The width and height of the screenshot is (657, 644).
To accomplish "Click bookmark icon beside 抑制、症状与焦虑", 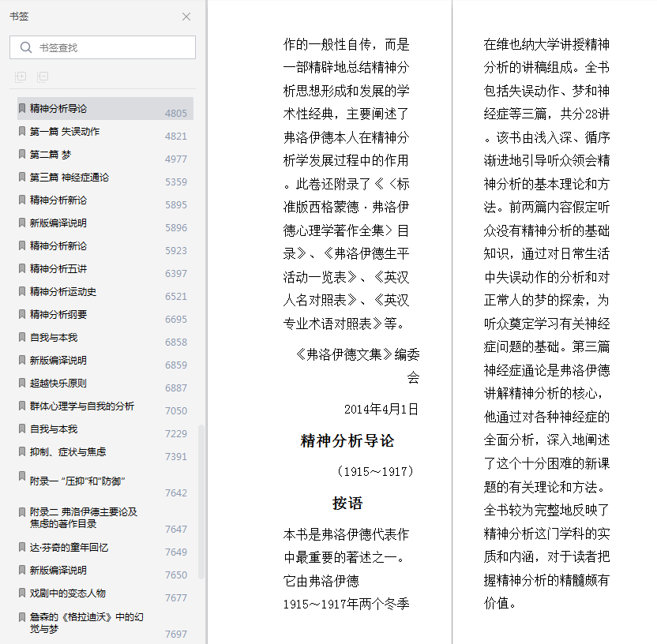I will coord(22,451).
